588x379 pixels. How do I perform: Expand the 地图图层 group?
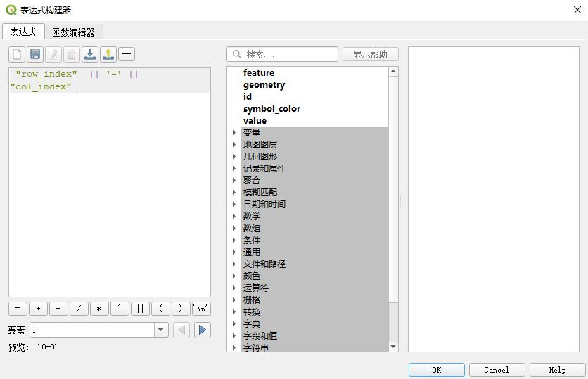[234, 145]
